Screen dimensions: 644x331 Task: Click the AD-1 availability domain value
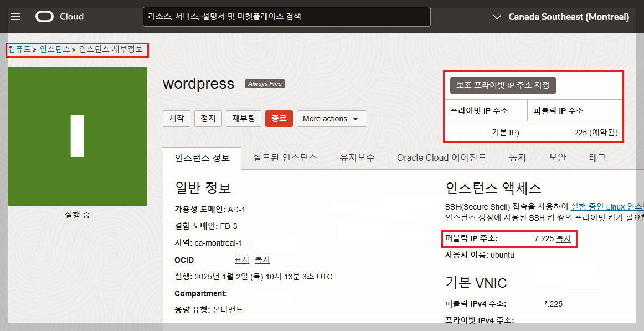236,210
